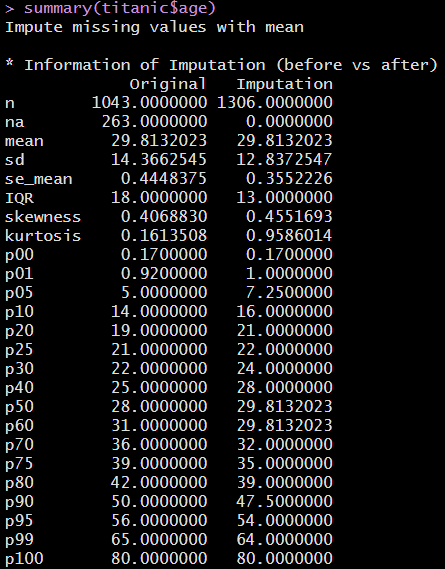Click the p01 value 0.9200000
The image size is (445, 569).
tap(164, 273)
